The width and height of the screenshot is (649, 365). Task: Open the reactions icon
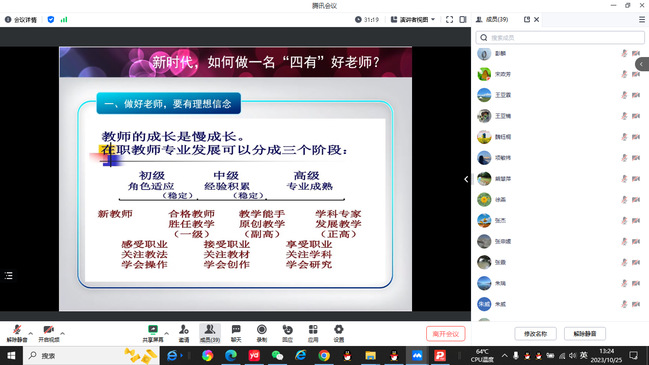pyautogui.click(x=287, y=333)
